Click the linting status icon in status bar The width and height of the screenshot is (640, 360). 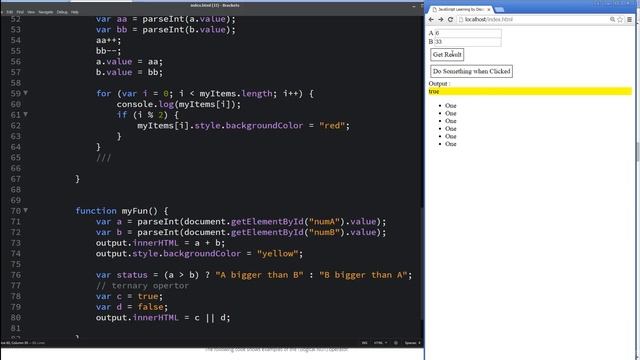coord(396,343)
